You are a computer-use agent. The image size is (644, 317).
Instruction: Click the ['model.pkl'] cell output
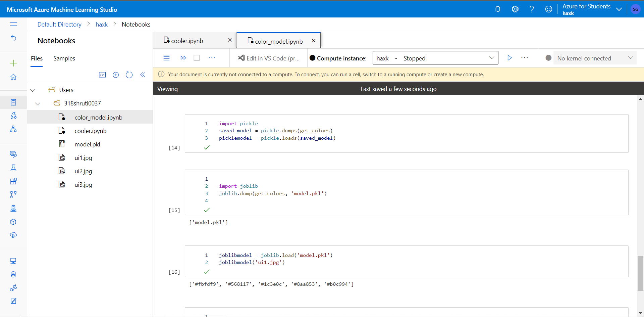(208, 222)
